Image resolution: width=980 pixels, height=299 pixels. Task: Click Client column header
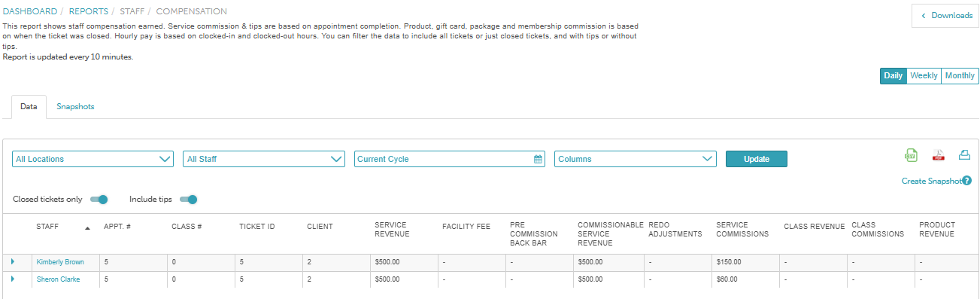pyautogui.click(x=320, y=227)
